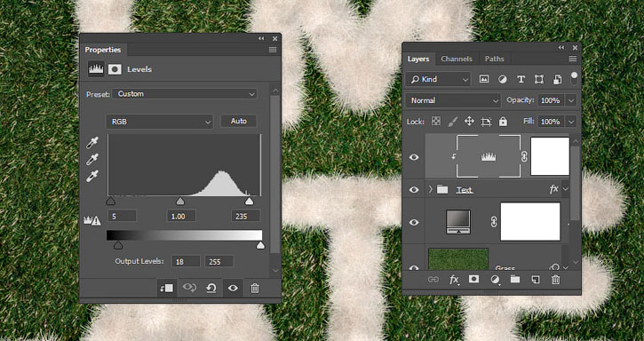This screenshot has height=341, width=644.
Task: Click the clip to layer icon
Action: pyautogui.click(x=167, y=288)
